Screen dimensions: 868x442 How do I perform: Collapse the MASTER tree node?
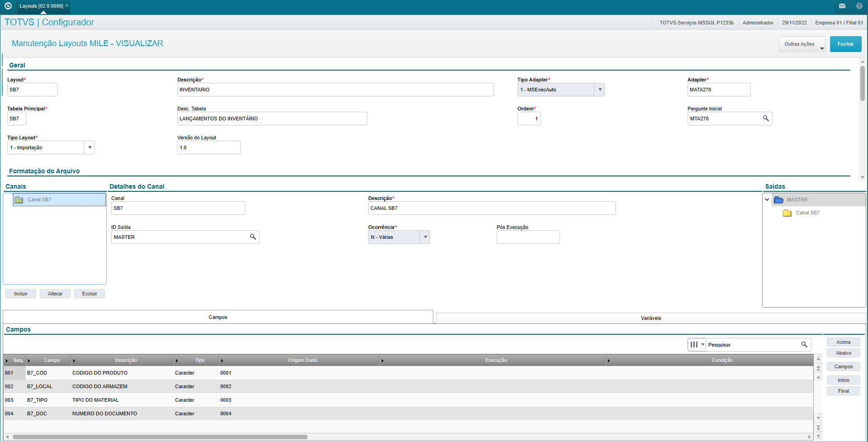click(767, 200)
